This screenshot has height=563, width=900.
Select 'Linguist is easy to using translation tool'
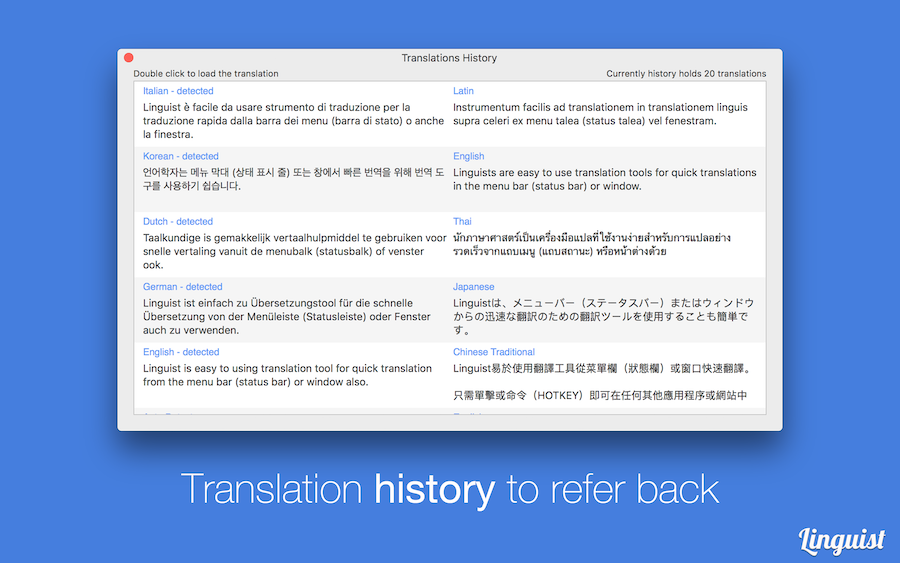pos(288,375)
